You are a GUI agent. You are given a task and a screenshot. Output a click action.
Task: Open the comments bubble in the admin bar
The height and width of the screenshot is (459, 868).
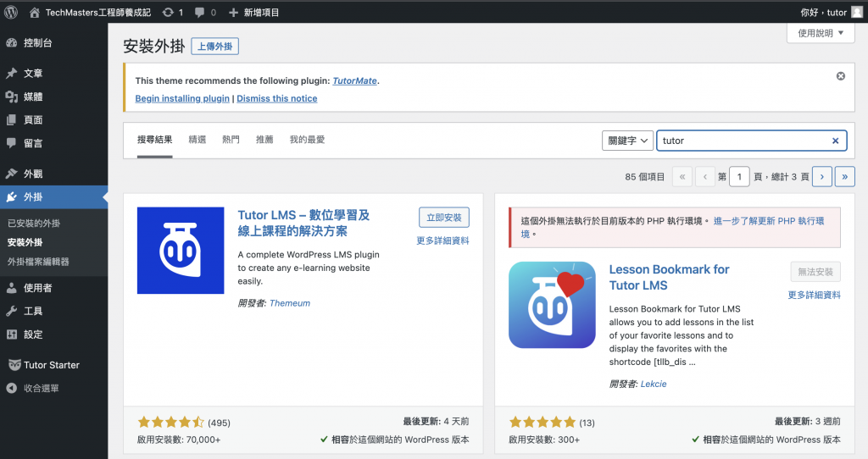199,12
